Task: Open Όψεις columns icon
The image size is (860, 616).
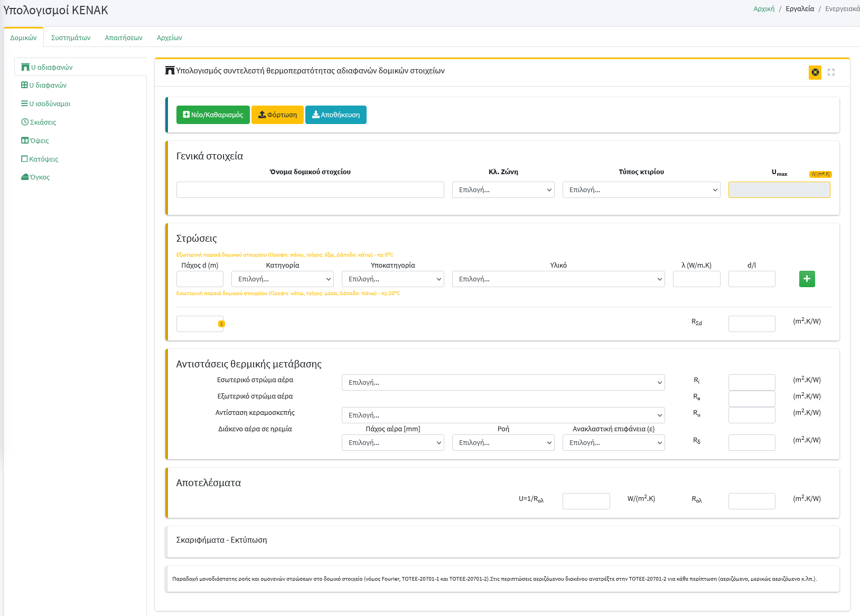Action: tap(25, 140)
